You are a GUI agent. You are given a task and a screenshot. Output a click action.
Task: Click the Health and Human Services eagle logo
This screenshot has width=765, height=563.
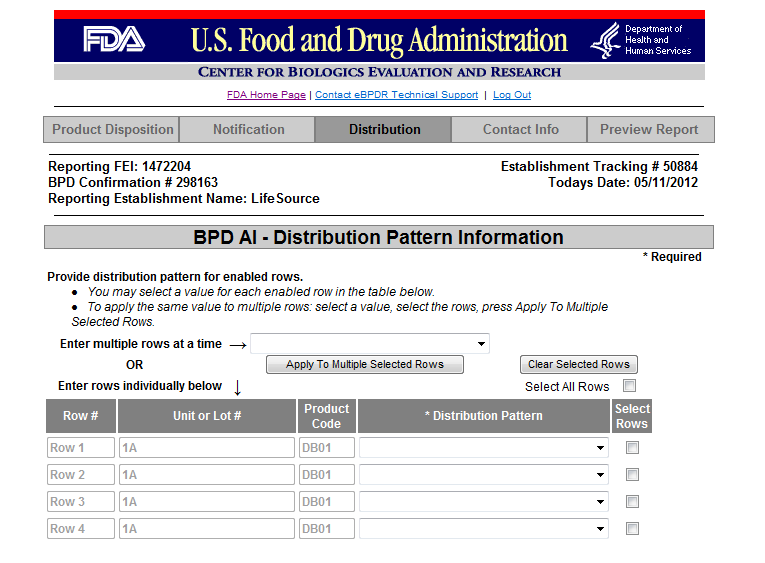(x=604, y=40)
